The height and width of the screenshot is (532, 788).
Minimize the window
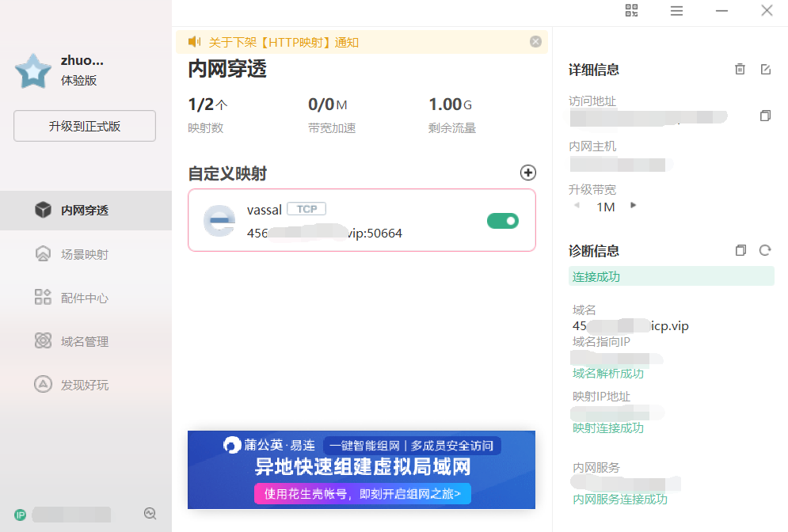point(721,10)
